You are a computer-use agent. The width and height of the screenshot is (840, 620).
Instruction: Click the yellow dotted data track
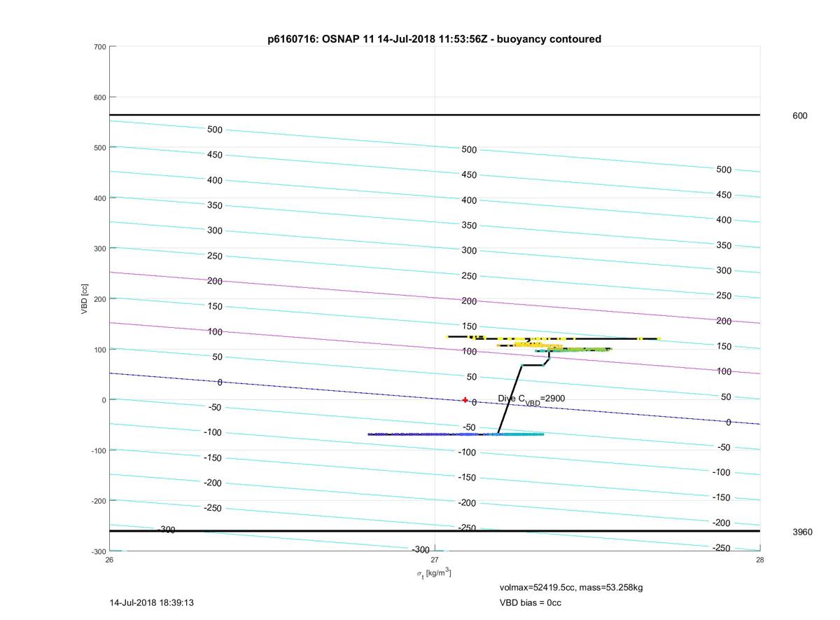pos(553,338)
